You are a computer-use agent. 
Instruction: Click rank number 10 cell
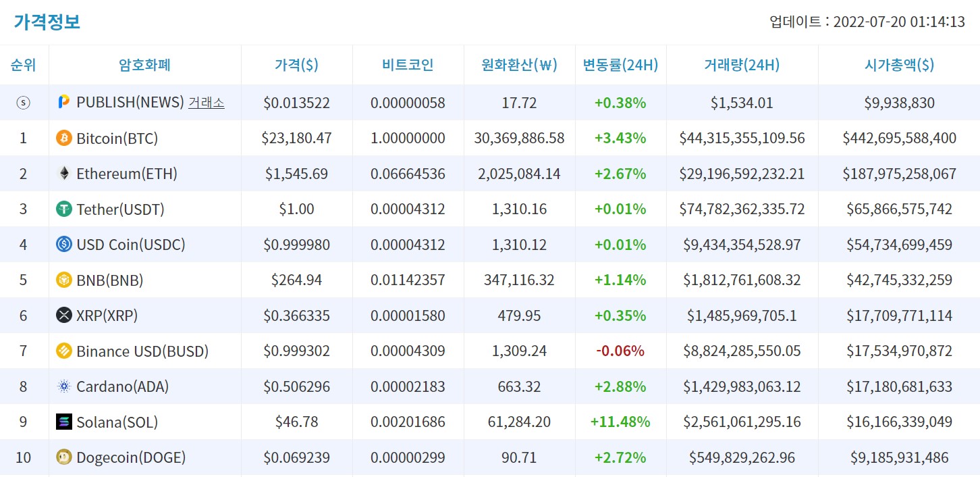tap(23, 457)
